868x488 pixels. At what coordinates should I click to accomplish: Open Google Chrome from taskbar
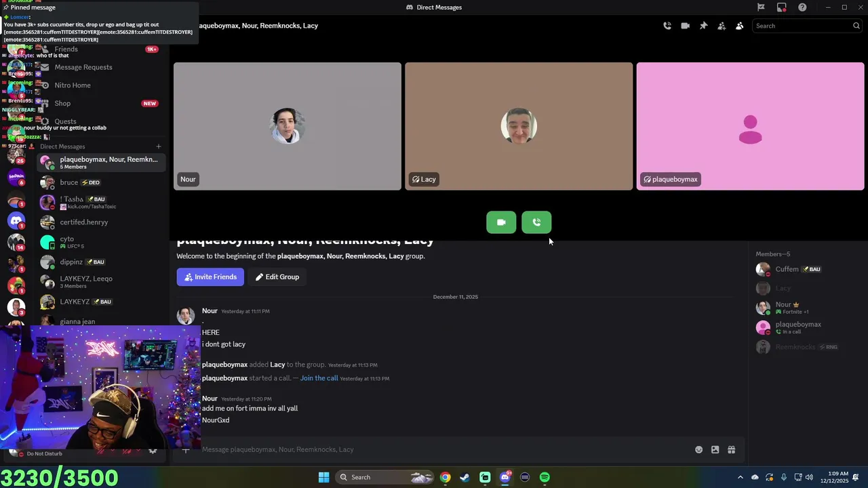pos(445,477)
